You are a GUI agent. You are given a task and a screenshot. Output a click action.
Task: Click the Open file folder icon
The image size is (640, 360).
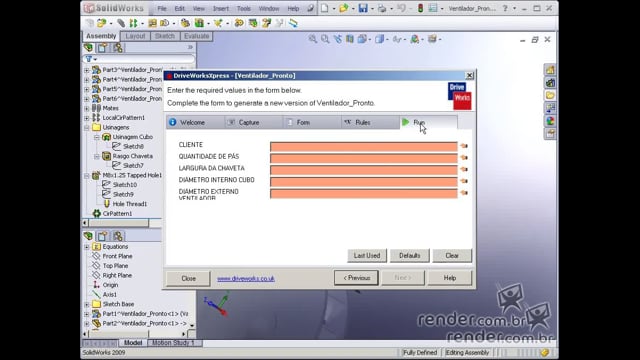tap(344, 8)
